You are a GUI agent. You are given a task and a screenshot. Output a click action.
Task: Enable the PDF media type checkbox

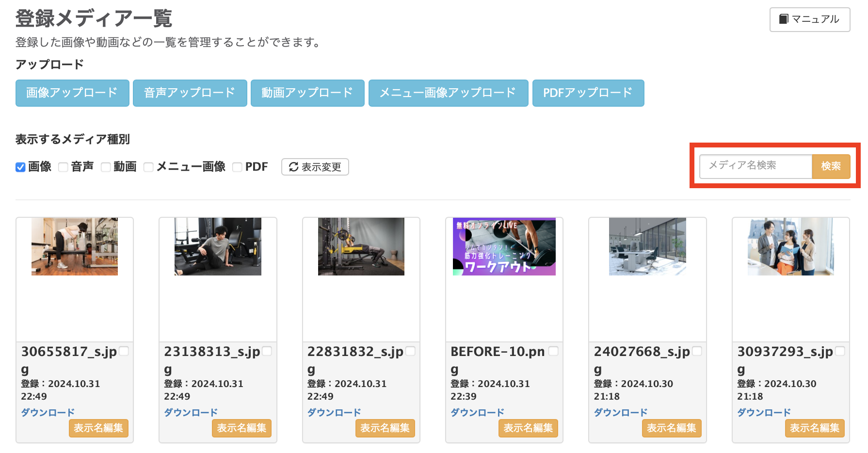pyautogui.click(x=237, y=167)
